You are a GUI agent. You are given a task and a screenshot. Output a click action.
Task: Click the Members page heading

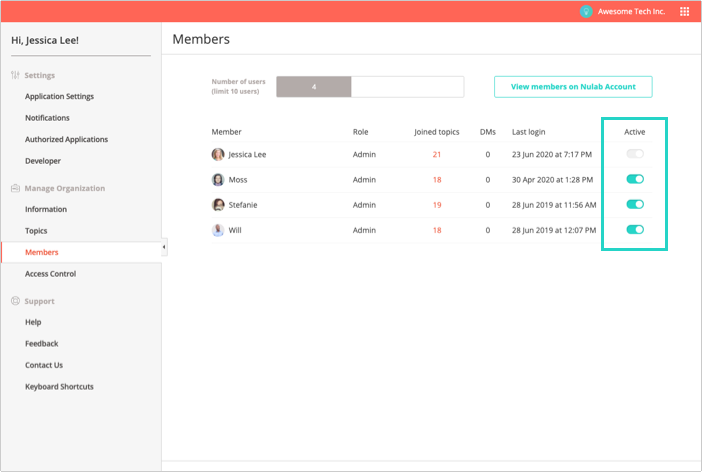[201, 39]
